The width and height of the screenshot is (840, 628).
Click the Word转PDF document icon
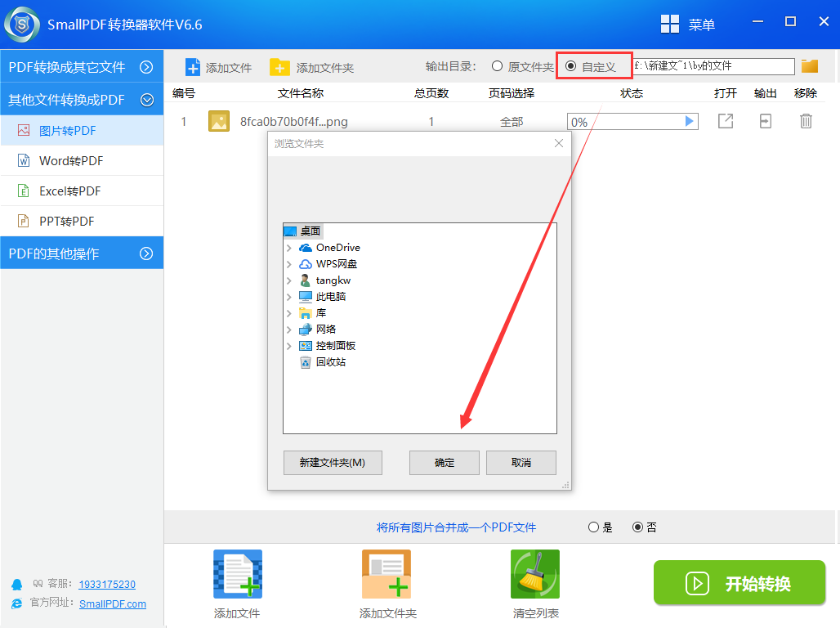pos(24,160)
